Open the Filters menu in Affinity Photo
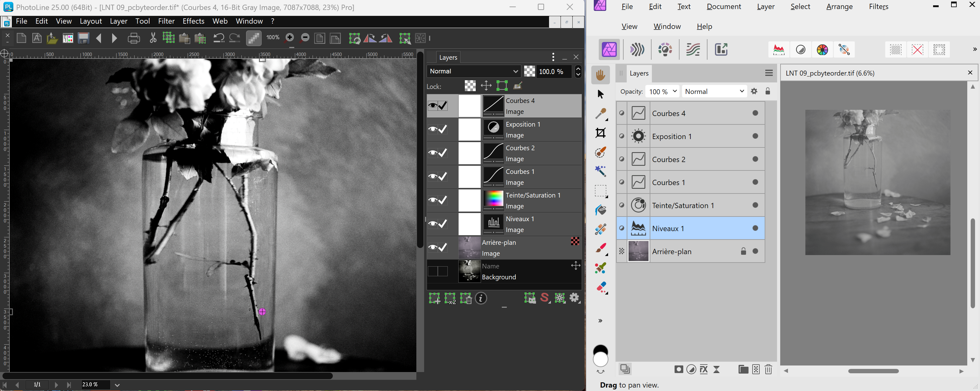The width and height of the screenshot is (980, 391). 878,7
